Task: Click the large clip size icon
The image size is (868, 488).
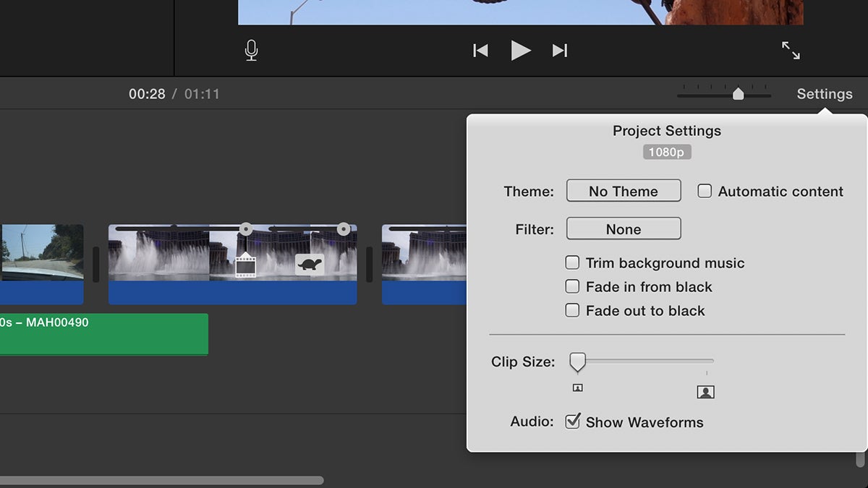Action: (x=706, y=392)
